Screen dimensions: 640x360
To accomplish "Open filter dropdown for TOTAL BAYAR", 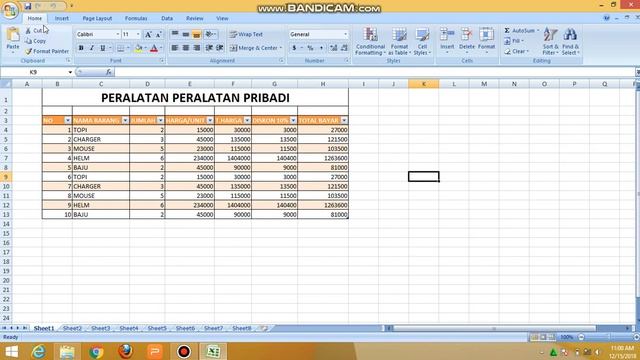I will [344, 120].
